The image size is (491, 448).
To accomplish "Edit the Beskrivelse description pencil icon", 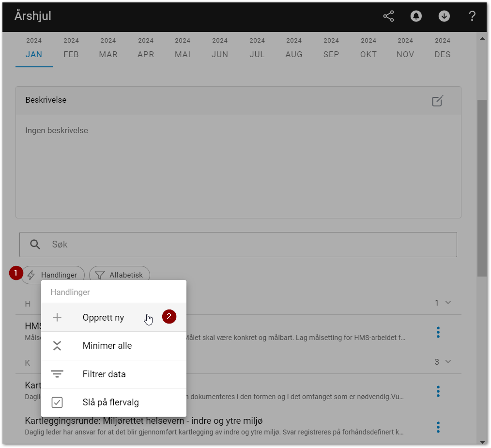I will (x=437, y=101).
